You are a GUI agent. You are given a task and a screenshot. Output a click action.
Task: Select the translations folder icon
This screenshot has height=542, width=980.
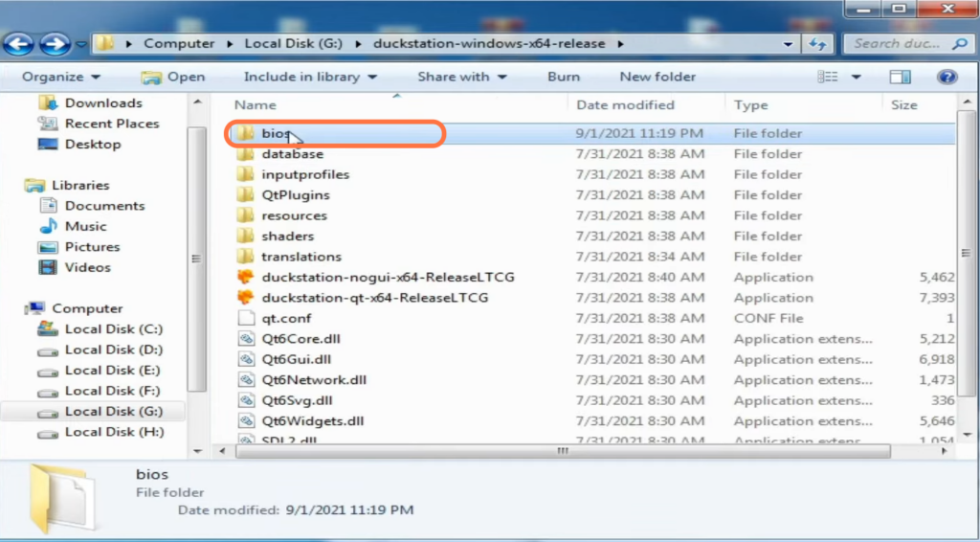(245, 257)
